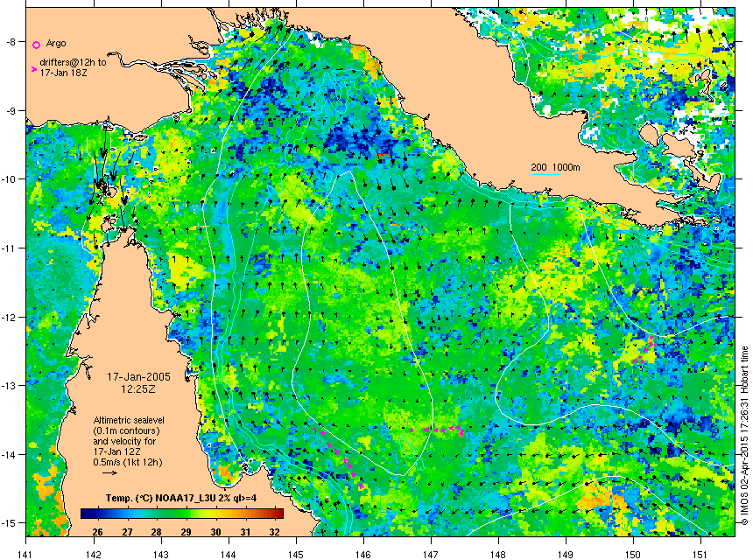Click the colorbar tick label '26'
Screen dimensions: 753x560
97,532
